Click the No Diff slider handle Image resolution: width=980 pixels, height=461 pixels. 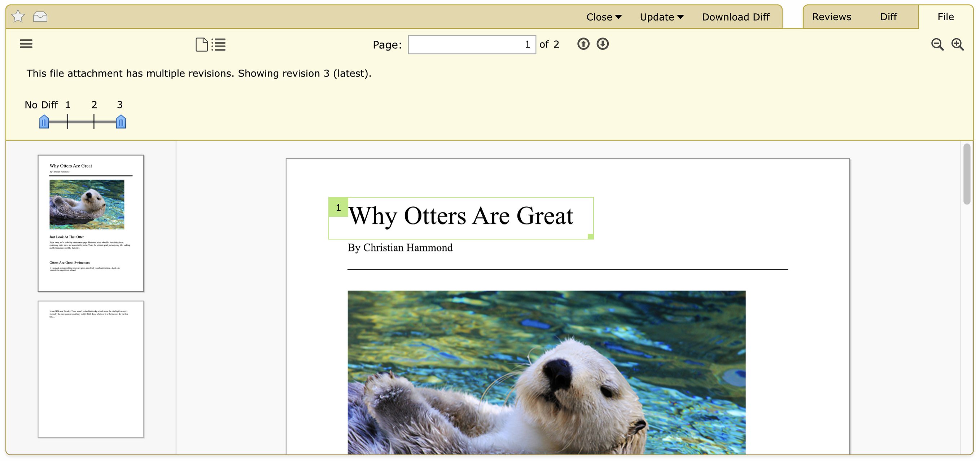(44, 122)
